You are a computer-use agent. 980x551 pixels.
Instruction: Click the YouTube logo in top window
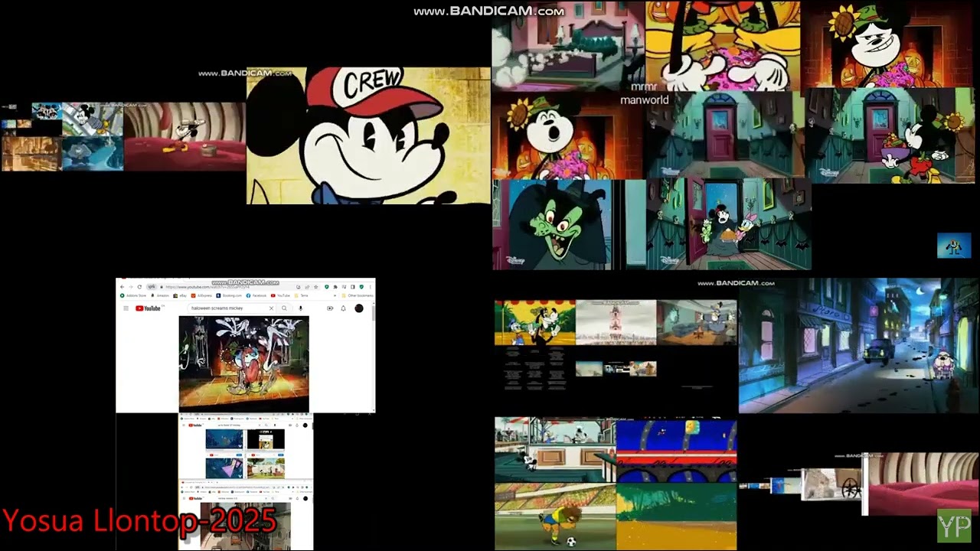(149, 308)
